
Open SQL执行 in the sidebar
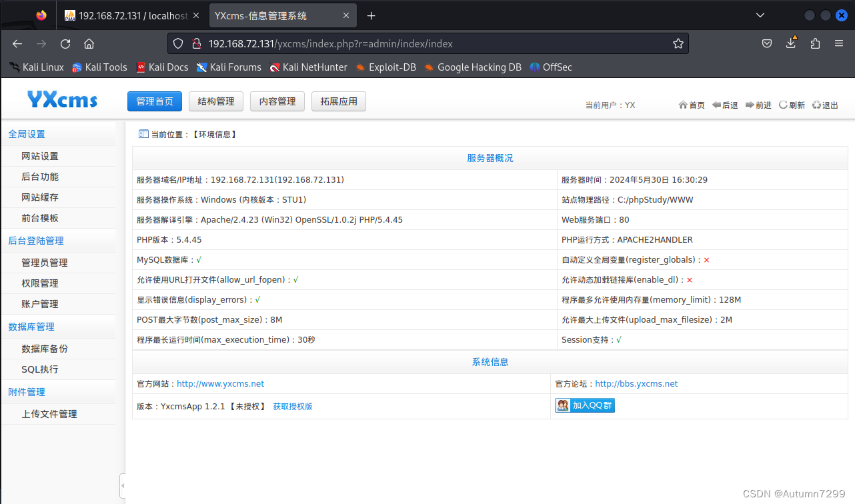tap(40, 369)
